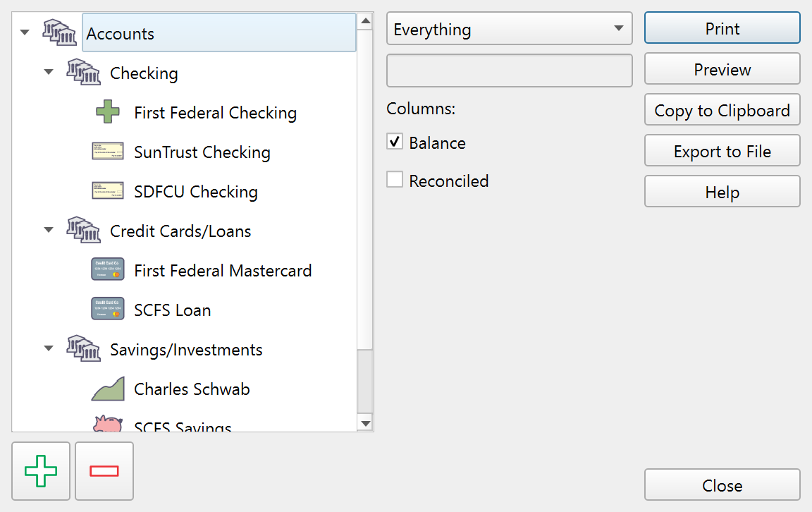The image size is (812, 512).
Task: Select SCFS Loan in the tree
Action: coord(173,310)
